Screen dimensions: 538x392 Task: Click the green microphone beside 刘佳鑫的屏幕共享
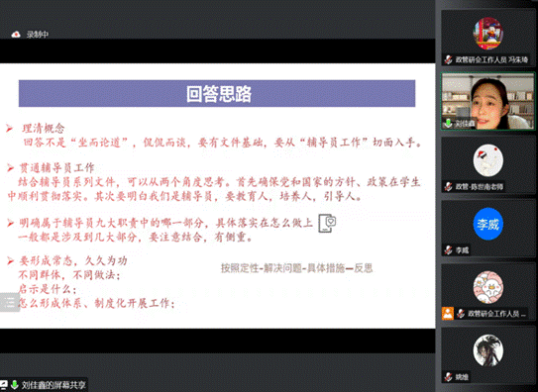click(x=15, y=384)
